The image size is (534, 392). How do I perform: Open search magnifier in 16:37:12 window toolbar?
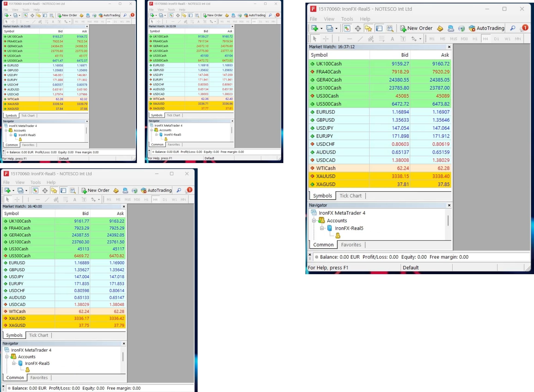(513, 28)
